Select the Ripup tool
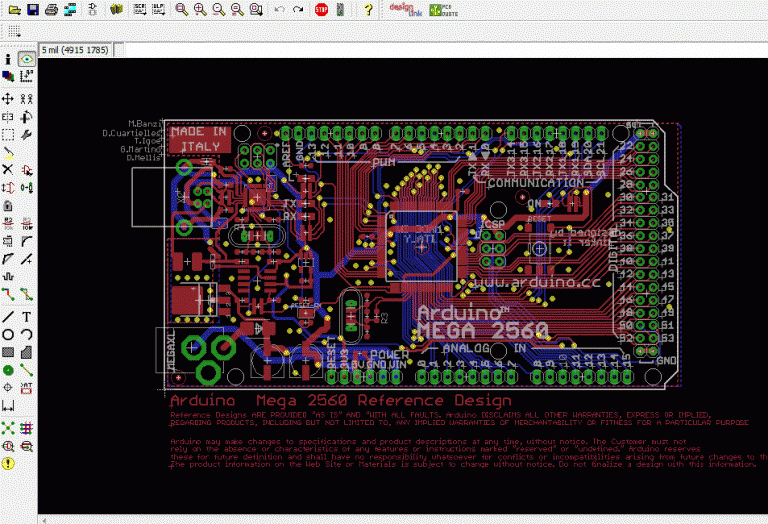Viewport: 768px width, 524px height. [26, 294]
